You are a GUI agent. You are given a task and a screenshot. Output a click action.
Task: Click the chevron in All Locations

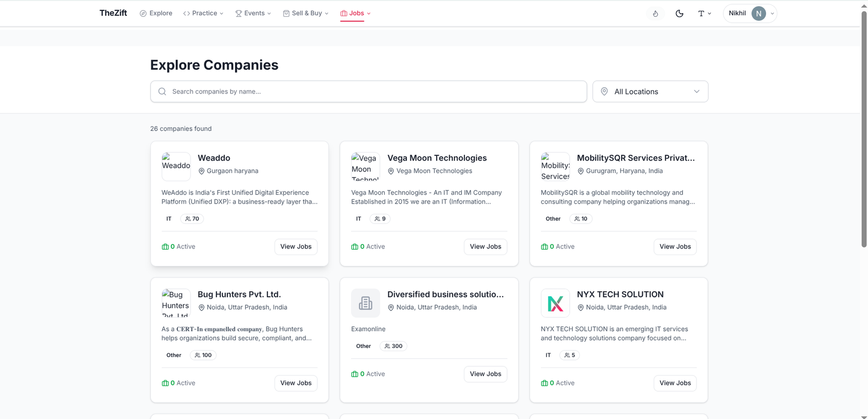(697, 91)
